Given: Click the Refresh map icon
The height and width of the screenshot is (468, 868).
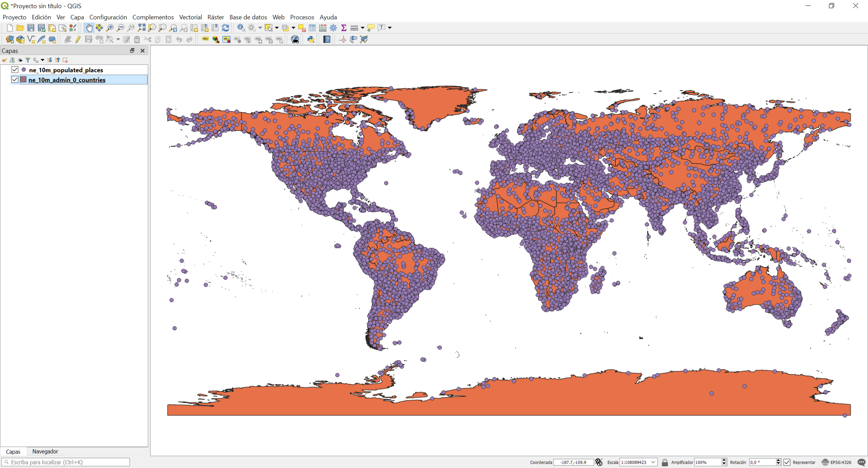Looking at the screenshot, I should click(x=225, y=28).
